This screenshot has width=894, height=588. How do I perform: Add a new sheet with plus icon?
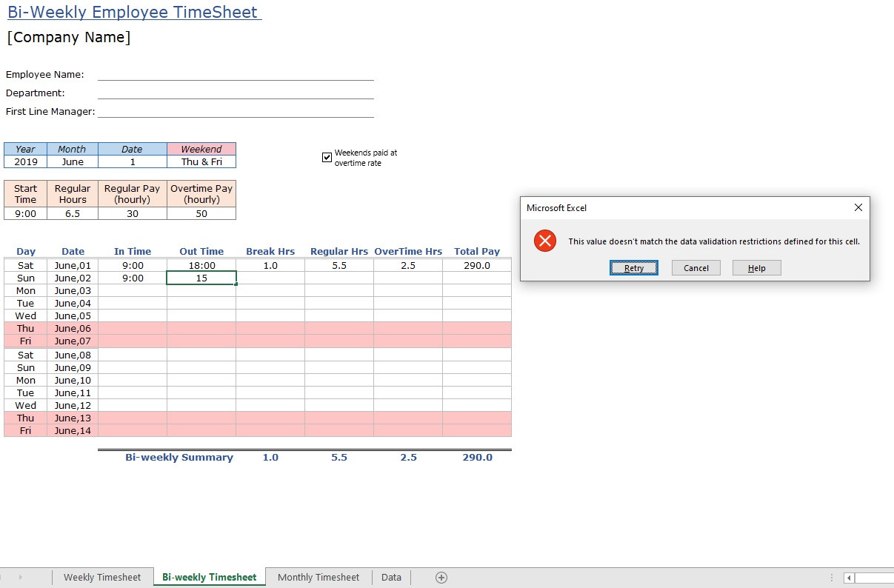441,578
